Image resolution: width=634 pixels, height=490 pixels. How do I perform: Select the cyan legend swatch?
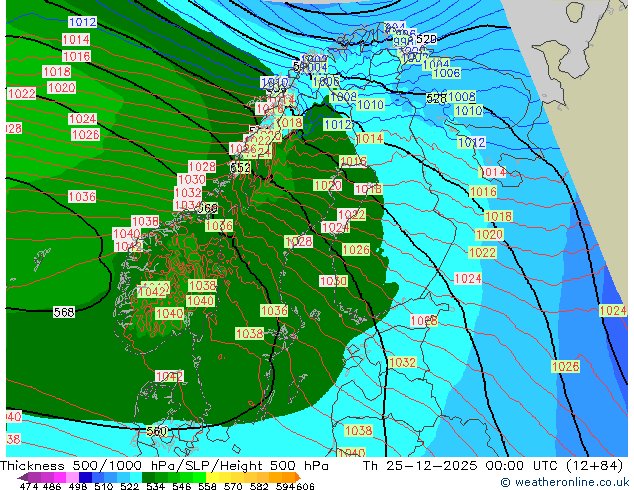(136, 477)
